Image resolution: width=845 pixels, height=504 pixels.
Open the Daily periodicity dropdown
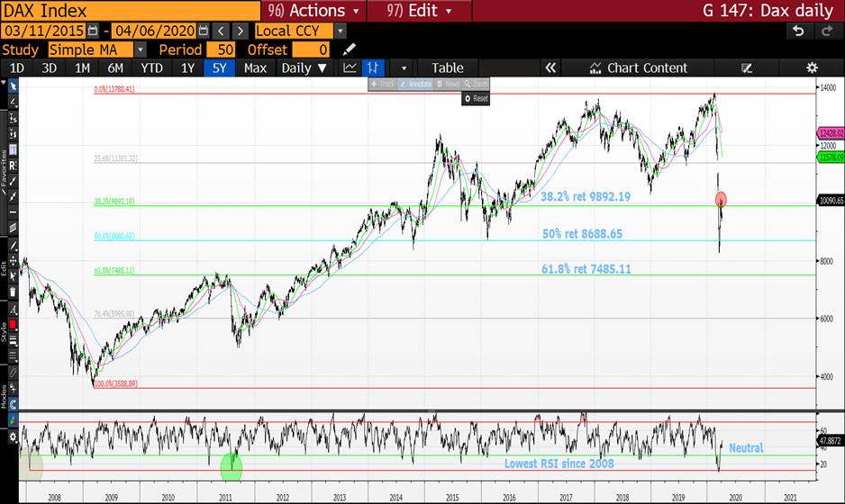(x=304, y=67)
